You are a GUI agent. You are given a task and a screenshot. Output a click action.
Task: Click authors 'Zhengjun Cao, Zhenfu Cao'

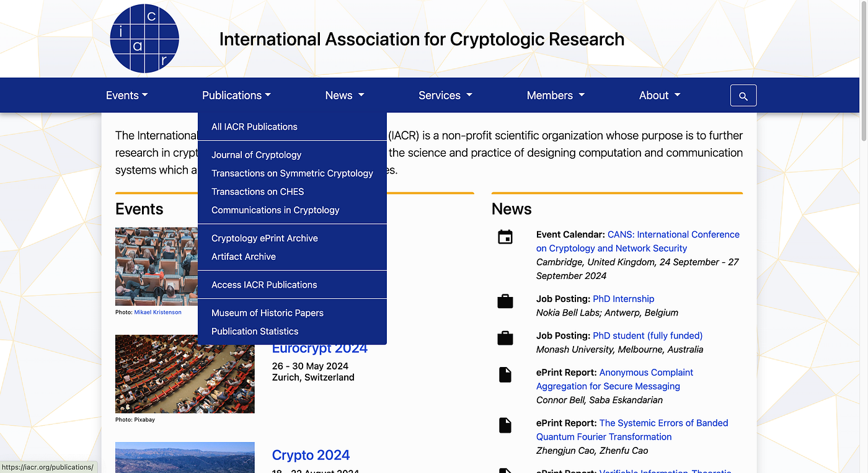(592, 451)
